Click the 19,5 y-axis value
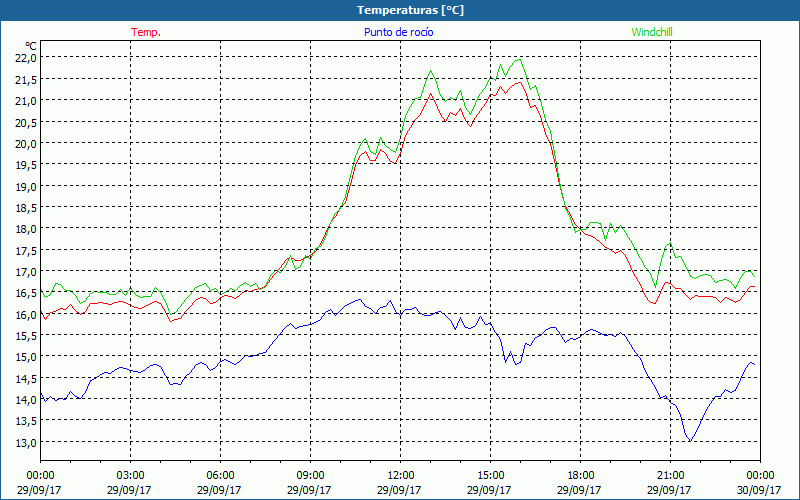Viewport: 800px width, 500px height. [x=27, y=165]
